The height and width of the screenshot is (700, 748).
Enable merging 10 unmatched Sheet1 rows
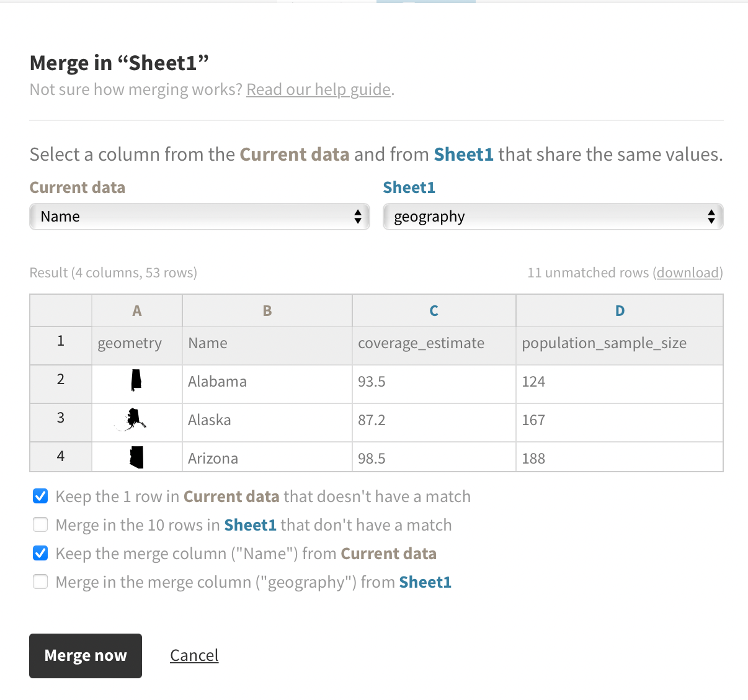[x=40, y=524]
